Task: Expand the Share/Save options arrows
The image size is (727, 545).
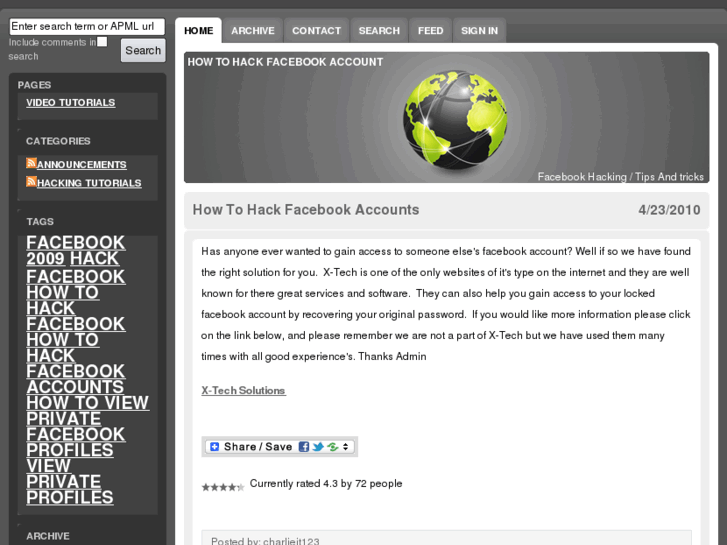Action: pos(345,447)
